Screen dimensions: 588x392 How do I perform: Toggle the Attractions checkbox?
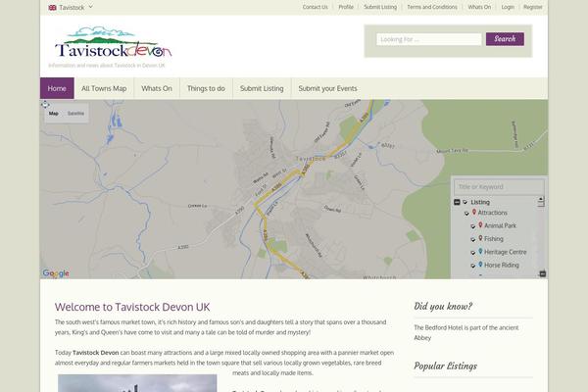[466, 213]
